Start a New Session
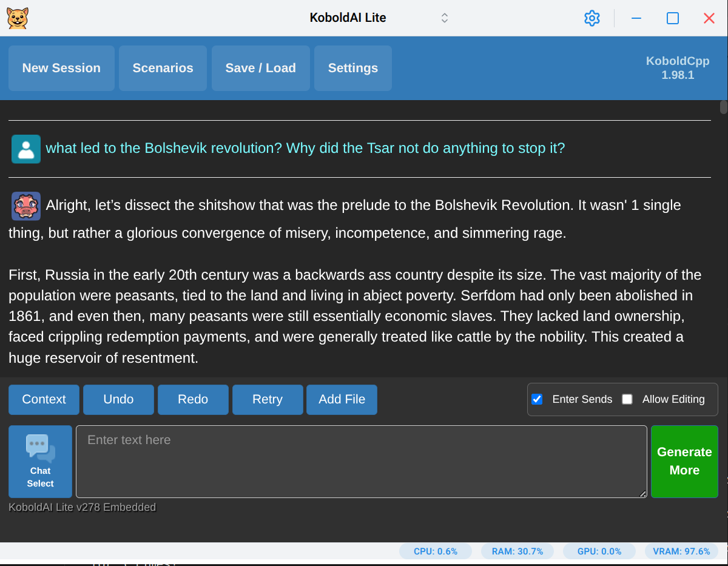This screenshot has width=728, height=566. (x=61, y=68)
